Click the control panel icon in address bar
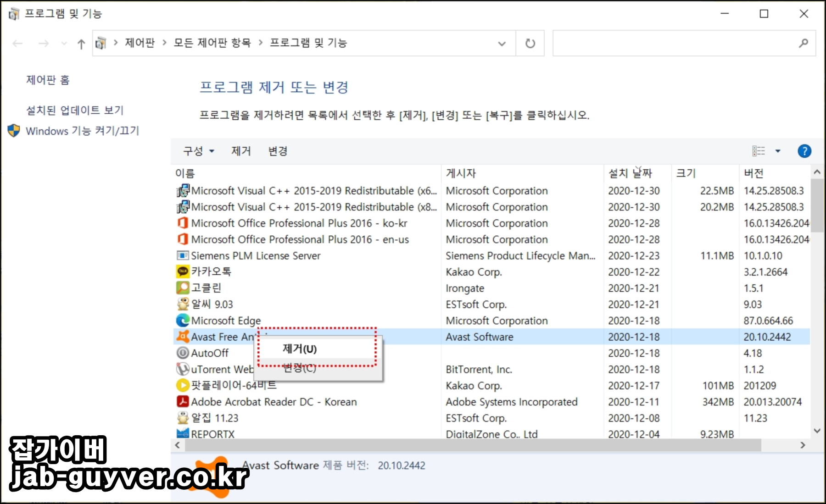This screenshot has width=826, height=504. (100, 43)
